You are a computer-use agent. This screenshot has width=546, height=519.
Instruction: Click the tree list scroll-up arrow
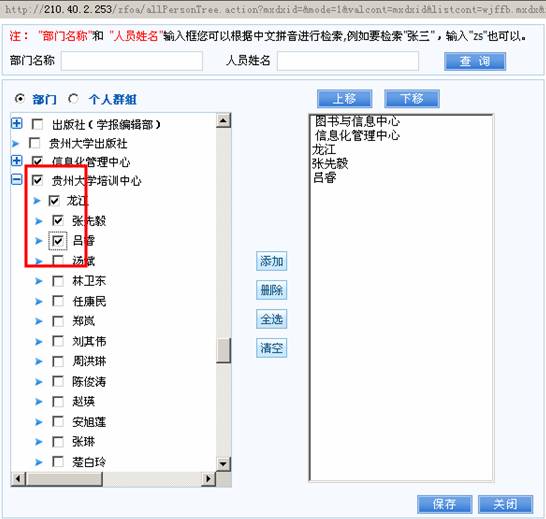point(223,121)
